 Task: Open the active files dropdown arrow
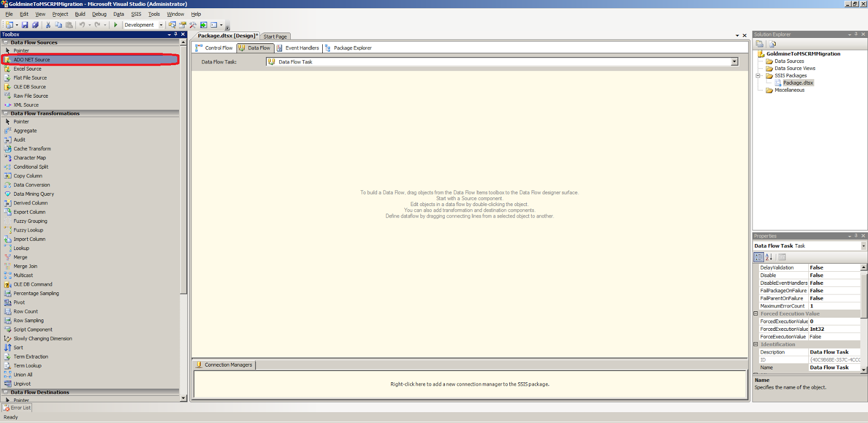tap(737, 36)
